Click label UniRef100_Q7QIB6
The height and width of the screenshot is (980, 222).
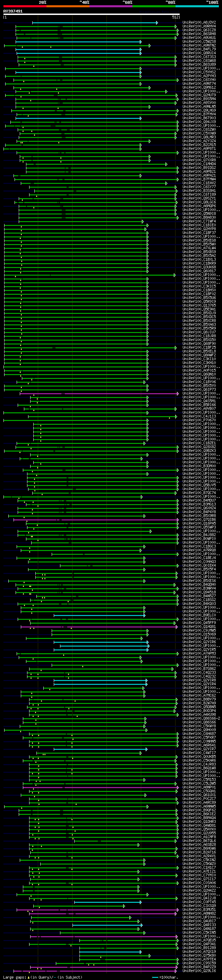click(x=199, y=519)
